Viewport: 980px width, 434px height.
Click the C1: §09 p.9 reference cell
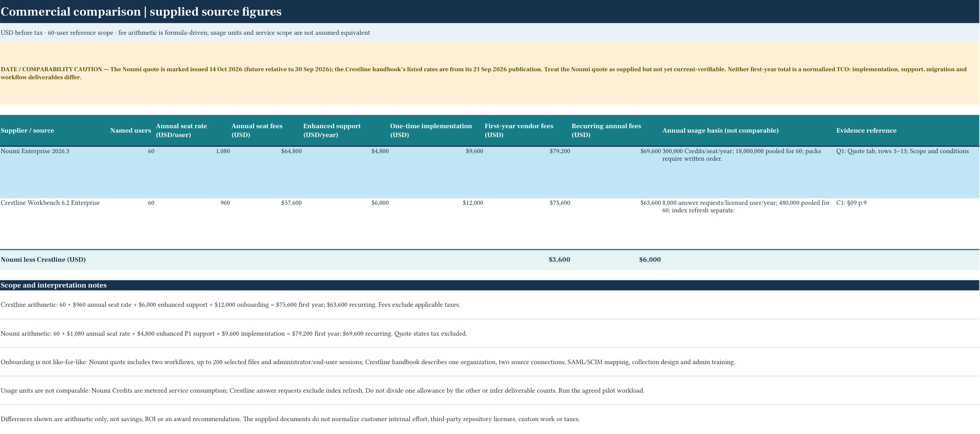(907, 223)
